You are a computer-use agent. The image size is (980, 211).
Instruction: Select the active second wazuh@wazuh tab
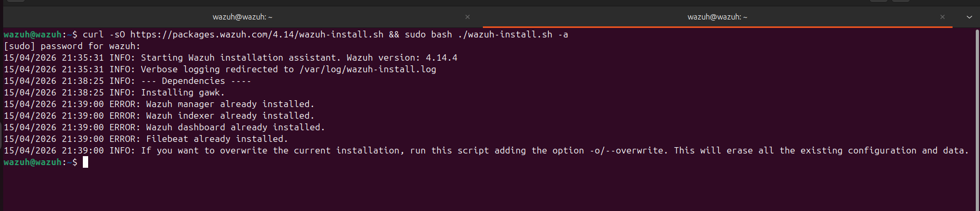[717, 17]
